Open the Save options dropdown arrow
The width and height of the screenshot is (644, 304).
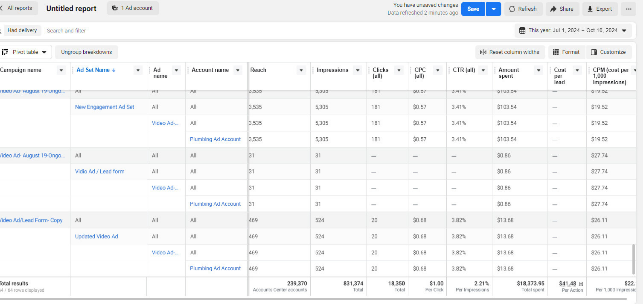(x=493, y=9)
